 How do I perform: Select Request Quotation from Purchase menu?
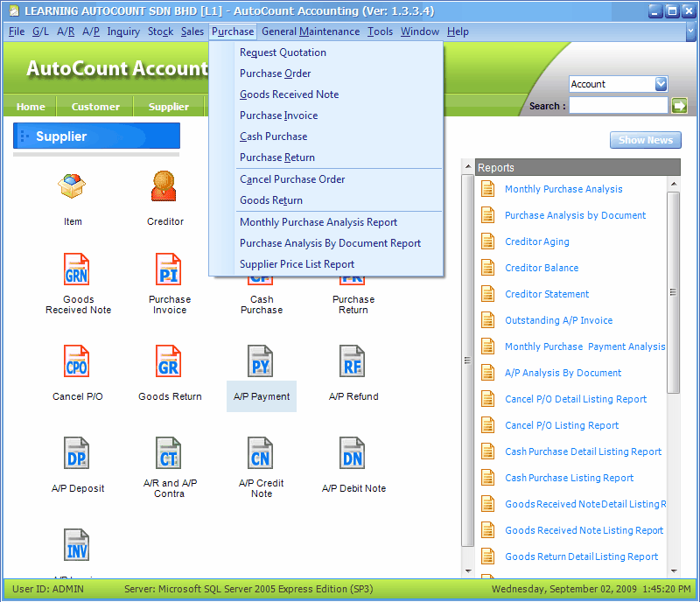[x=326, y=52]
